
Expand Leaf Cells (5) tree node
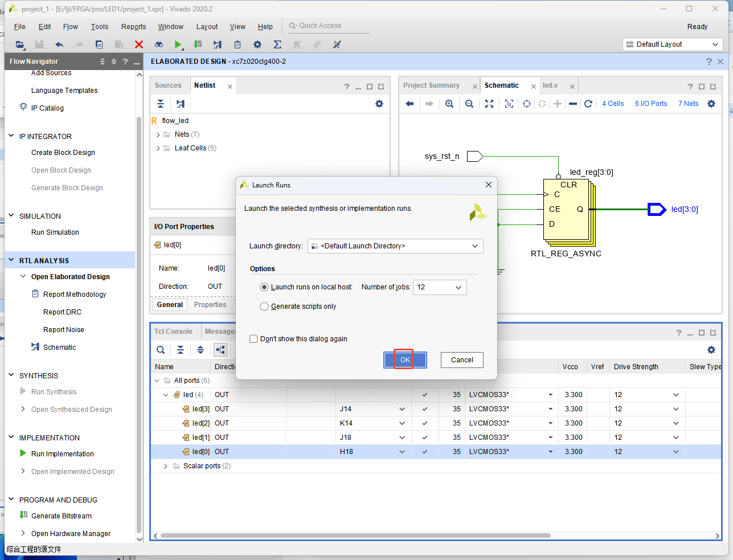tap(158, 148)
